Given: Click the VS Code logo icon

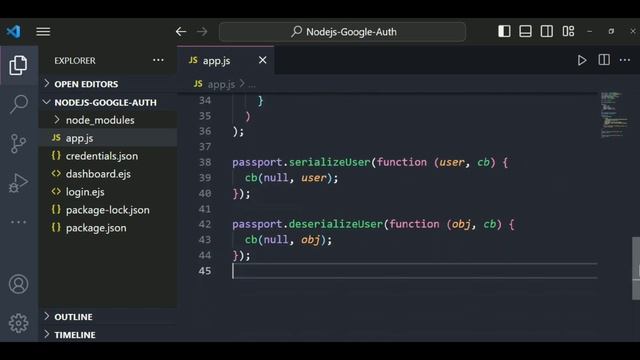Looking at the screenshot, I should click(13, 31).
